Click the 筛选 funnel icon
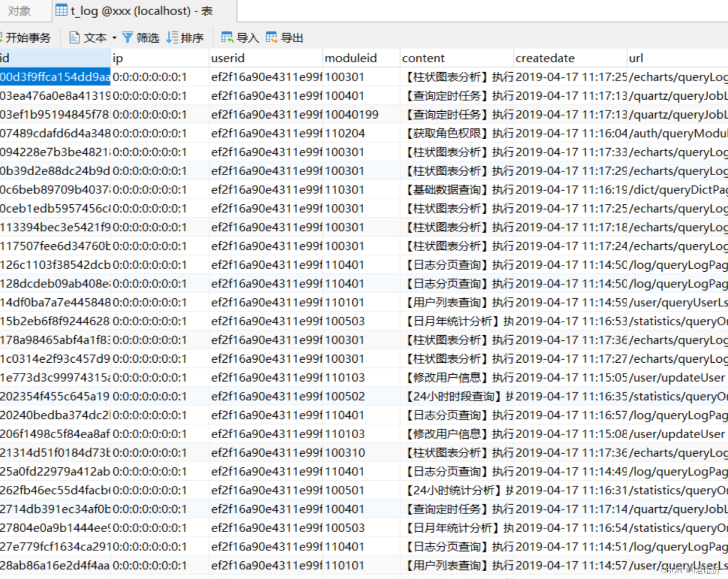The height and width of the screenshot is (579, 728). click(127, 37)
